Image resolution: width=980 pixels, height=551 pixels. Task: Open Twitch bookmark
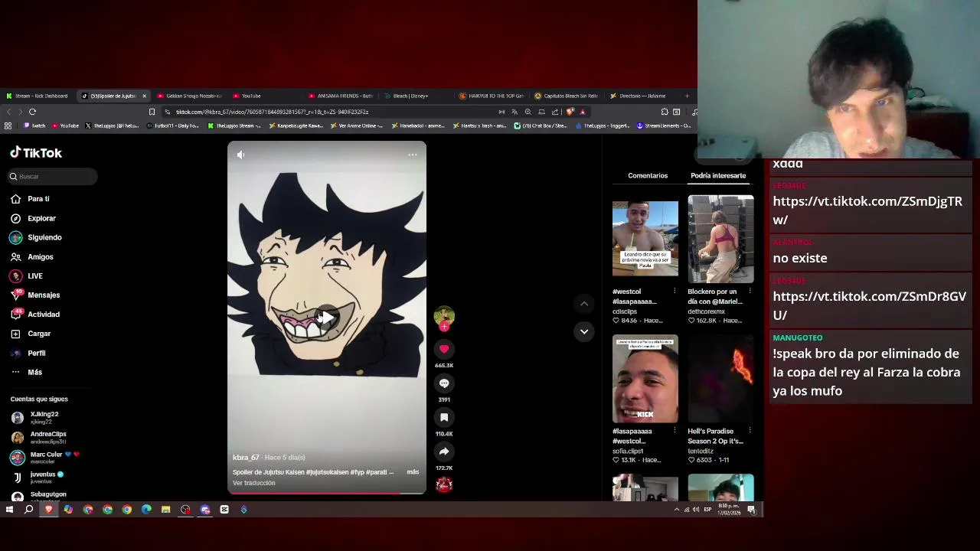tap(34, 126)
